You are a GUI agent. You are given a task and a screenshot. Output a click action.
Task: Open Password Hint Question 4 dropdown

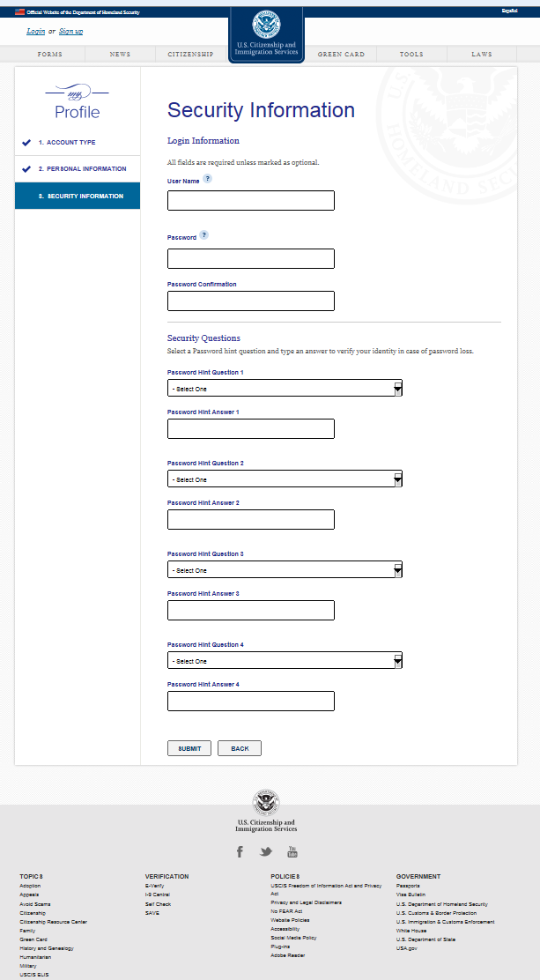[x=285, y=661]
